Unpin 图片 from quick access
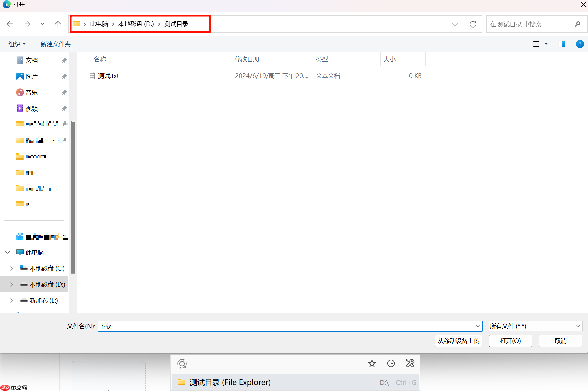Screen dimensions: 588x391 [64, 76]
